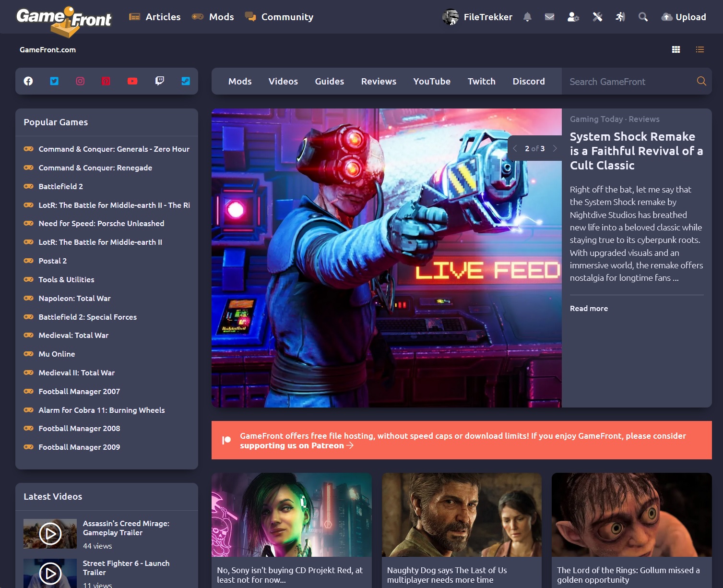723x588 pixels.
Task: Select the Reviews tab
Action: point(379,81)
